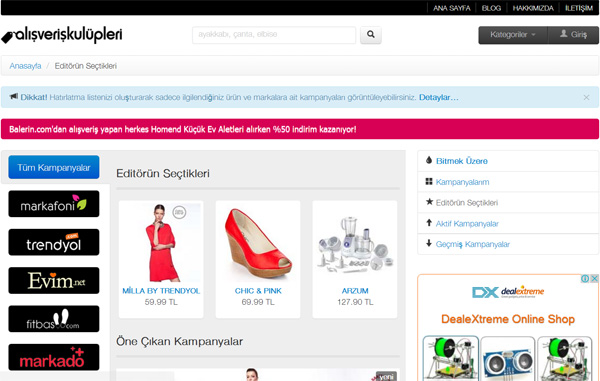Open the markado brand logo
This screenshot has height=381, width=600.
tap(54, 357)
